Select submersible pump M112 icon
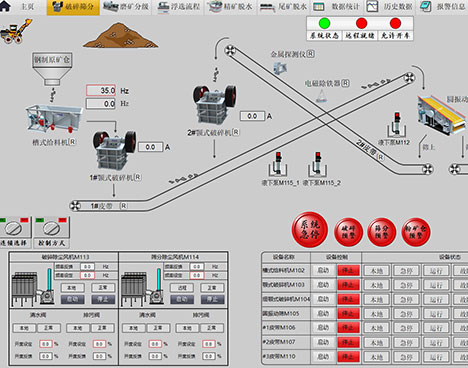The height and width of the screenshot is (368, 468). tap(397, 125)
